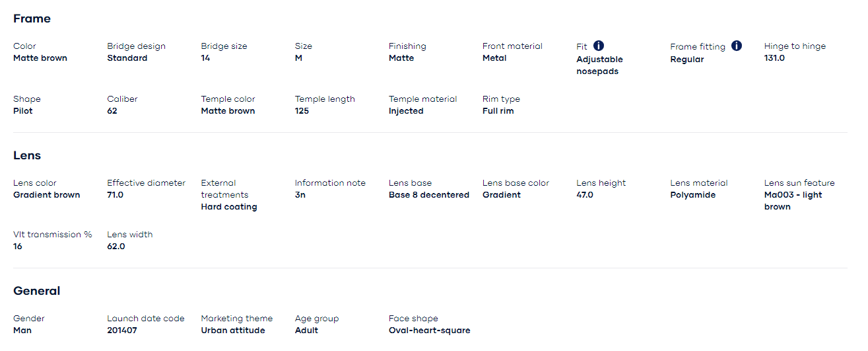The width and height of the screenshot is (868, 351).
Task: Click the Polyamide lens material value
Action: 693,195
